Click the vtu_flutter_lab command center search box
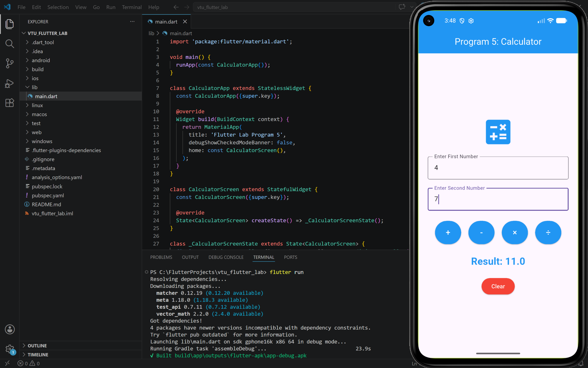Screen dimensions: 588x368 click(294, 7)
